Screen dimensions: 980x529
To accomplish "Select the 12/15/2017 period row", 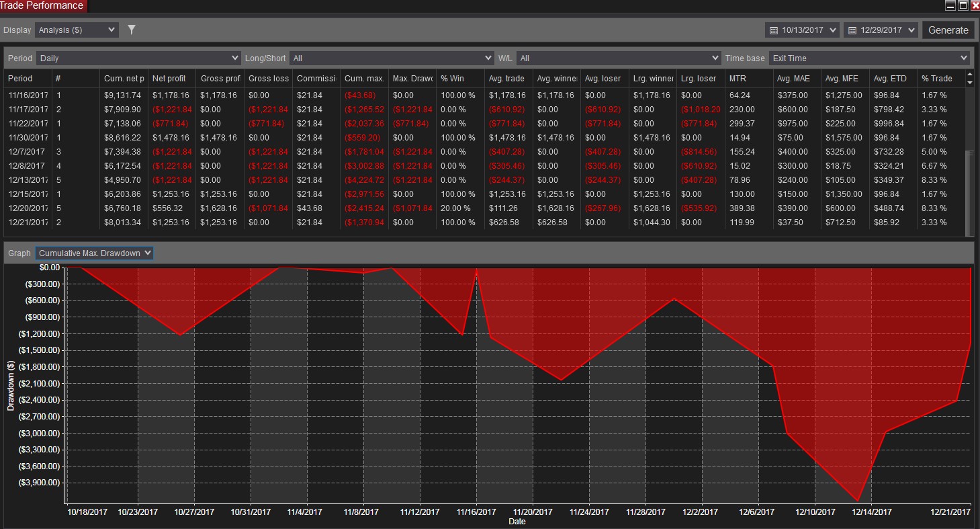I will [x=484, y=194].
